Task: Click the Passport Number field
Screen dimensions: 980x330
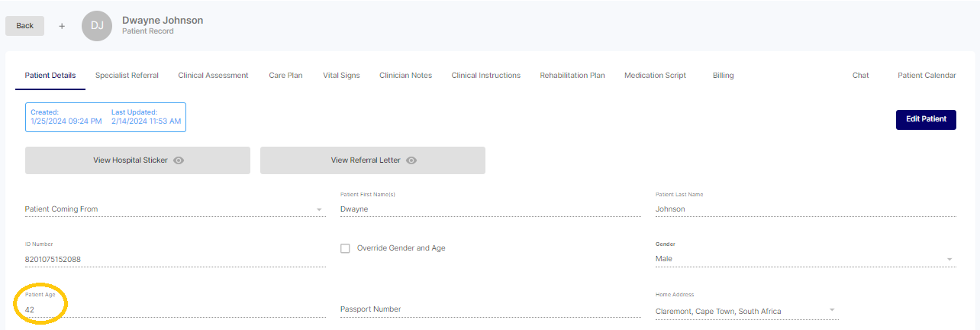Action: coord(489,309)
